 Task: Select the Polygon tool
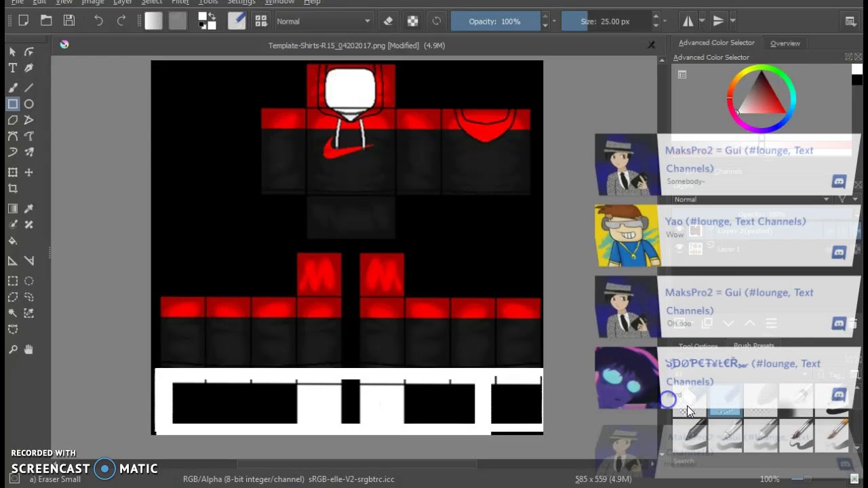point(13,120)
